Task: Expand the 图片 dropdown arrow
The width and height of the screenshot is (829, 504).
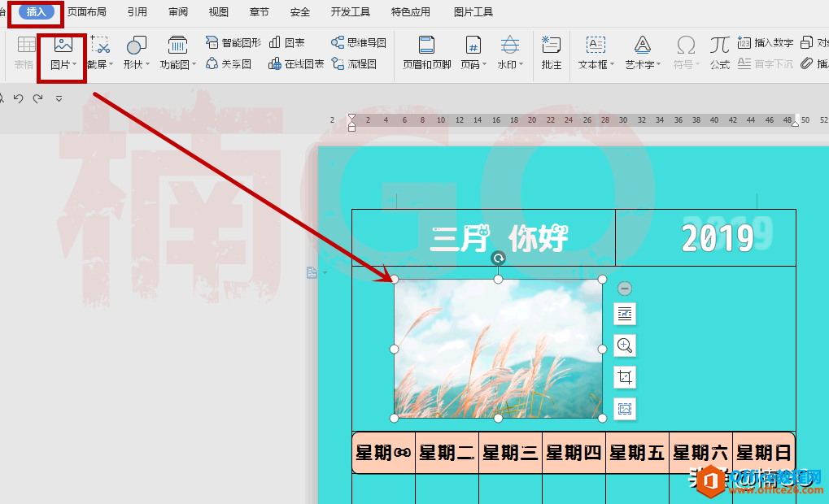Action: pos(75,64)
